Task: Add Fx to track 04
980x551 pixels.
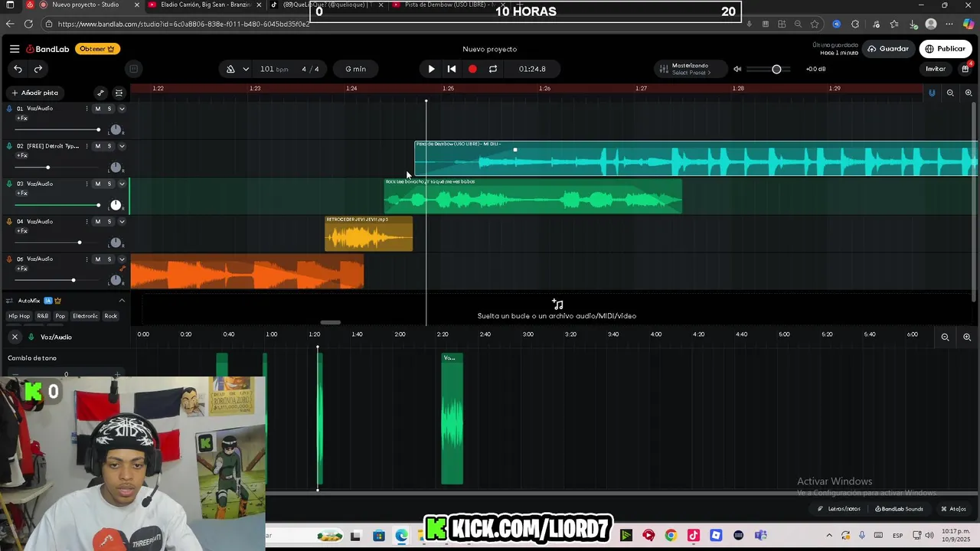Action: click(22, 231)
